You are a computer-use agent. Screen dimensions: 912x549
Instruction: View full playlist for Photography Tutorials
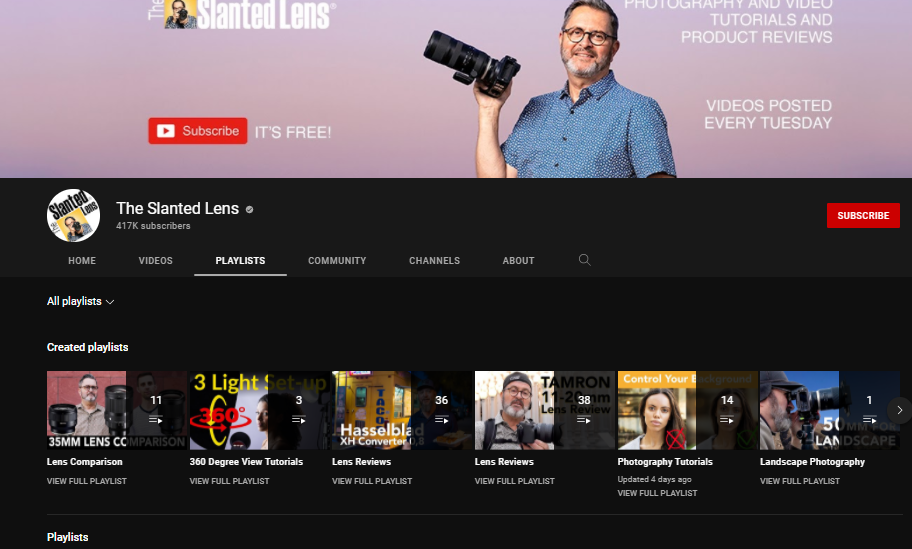tap(657, 493)
